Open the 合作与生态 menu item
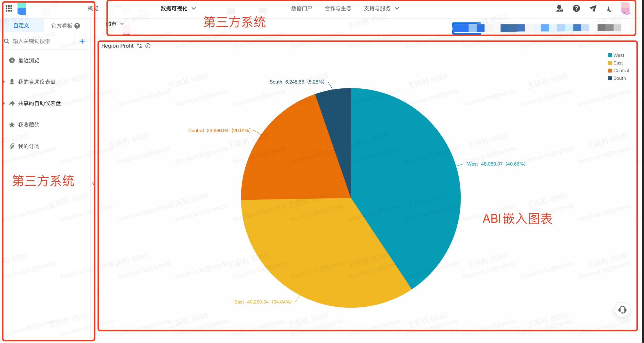This screenshot has width=644, height=343. (x=338, y=9)
